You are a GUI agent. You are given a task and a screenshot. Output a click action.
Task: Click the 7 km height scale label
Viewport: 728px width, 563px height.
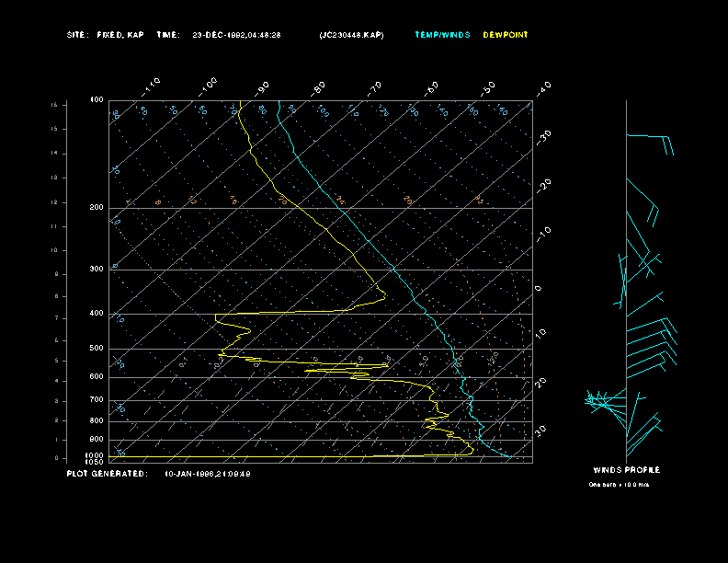click(x=57, y=318)
